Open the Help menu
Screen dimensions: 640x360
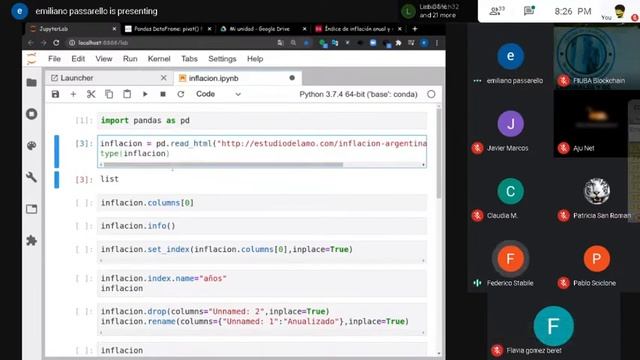tap(255, 59)
